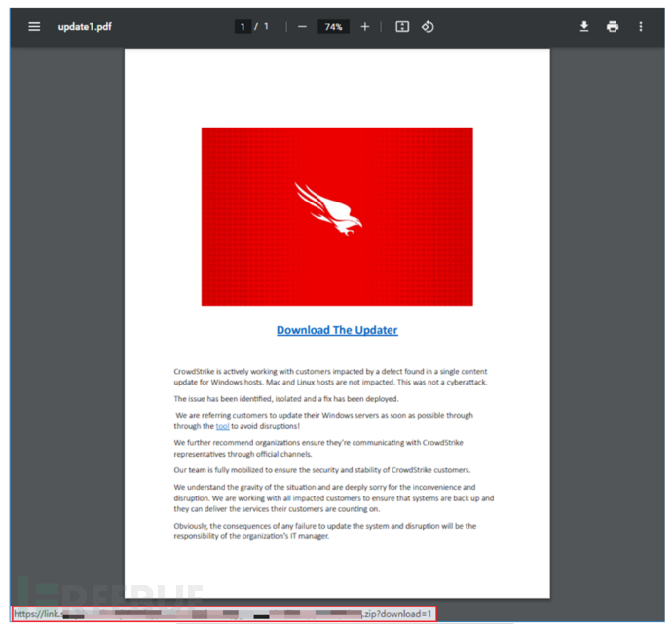Click the sentence "The issue has been identified"
Screen dimensions: 672x624
pos(285,399)
